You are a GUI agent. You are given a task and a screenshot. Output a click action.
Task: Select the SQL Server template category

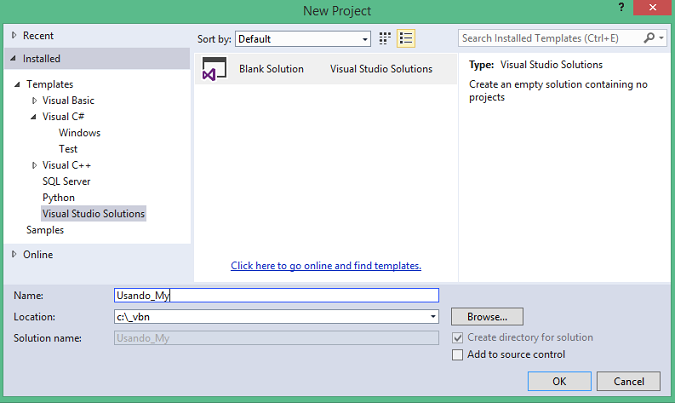(x=66, y=181)
